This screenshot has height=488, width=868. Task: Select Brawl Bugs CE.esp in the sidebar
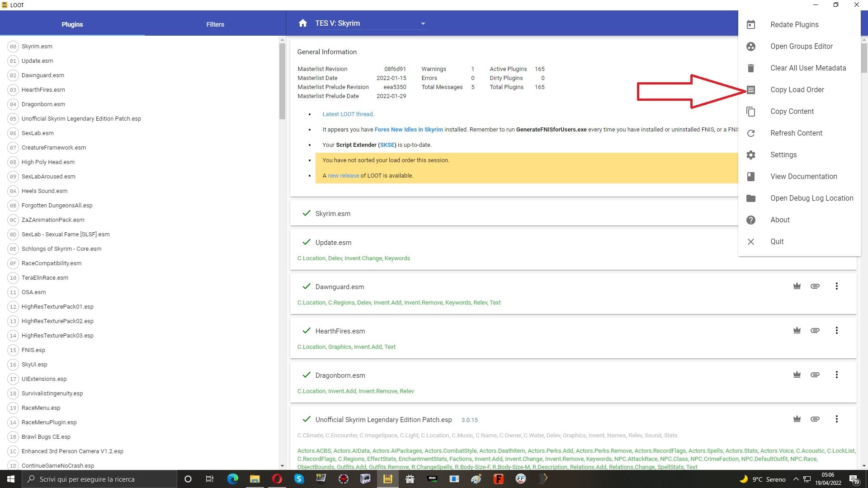tap(139, 437)
